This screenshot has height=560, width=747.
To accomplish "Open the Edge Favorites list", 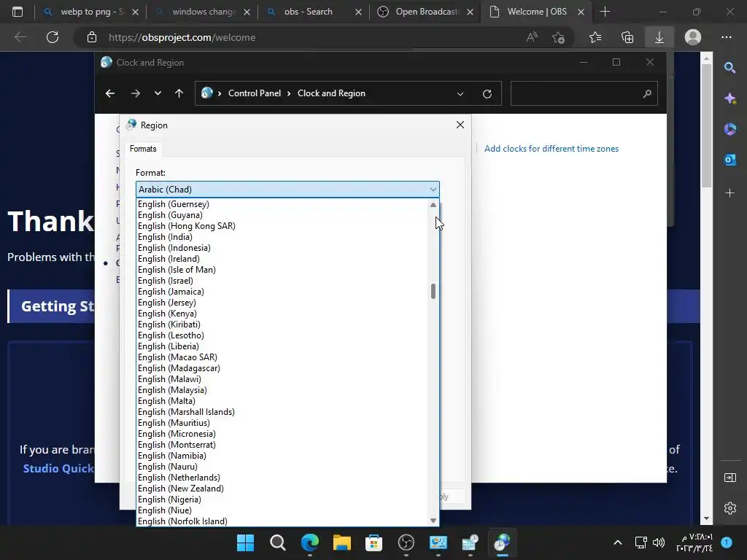I will [595, 37].
